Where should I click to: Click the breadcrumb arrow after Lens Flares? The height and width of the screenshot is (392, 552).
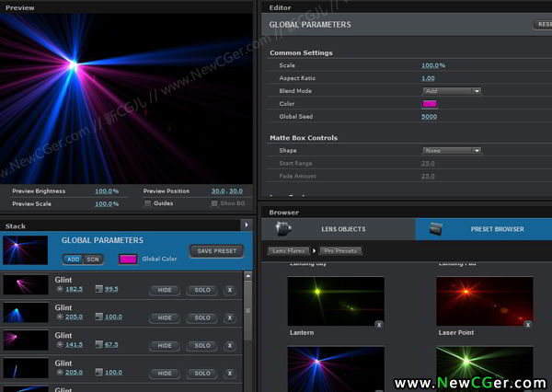click(315, 251)
